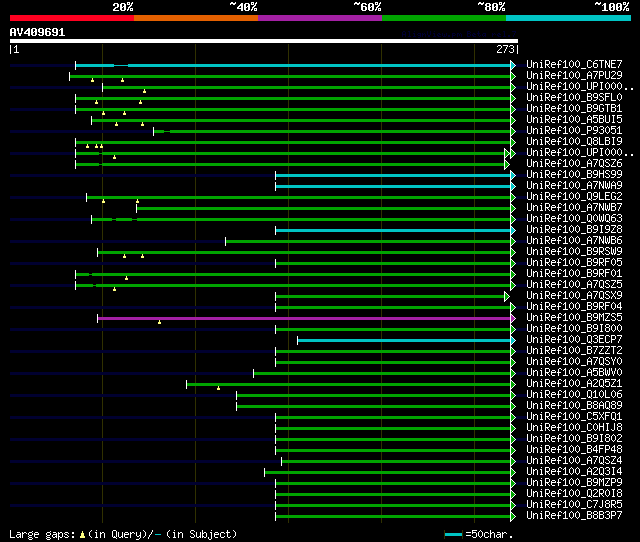Click hit label UniRef100_Q10L06
This screenshot has height=542, width=640.
(574, 395)
